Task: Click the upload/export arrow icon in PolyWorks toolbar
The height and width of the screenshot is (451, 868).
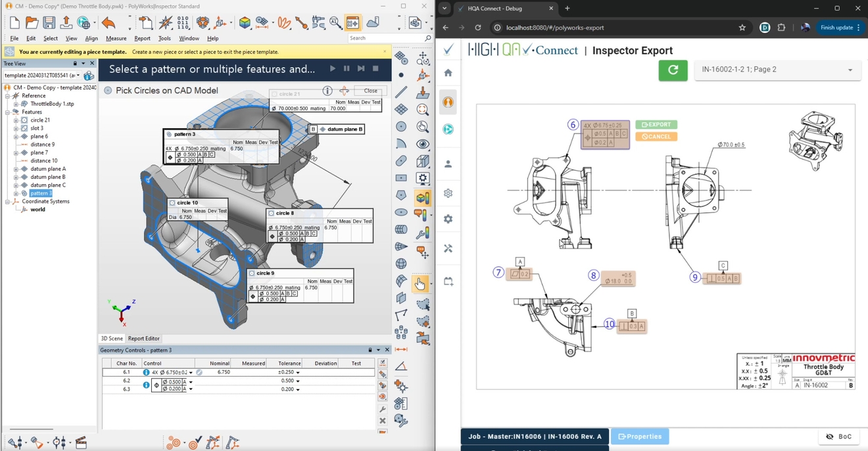Action: (x=66, y=23)
